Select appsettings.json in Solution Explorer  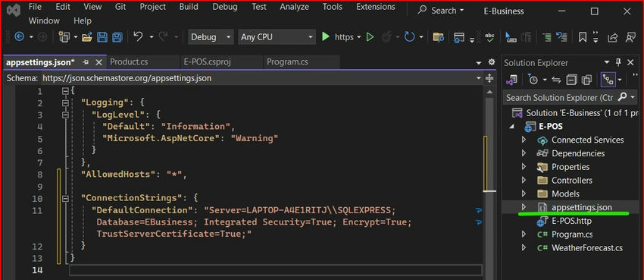pos(582,208)
